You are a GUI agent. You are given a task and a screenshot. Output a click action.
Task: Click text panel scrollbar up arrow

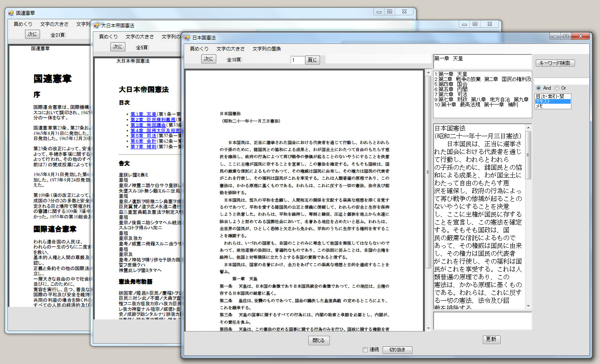click(528, 128)
